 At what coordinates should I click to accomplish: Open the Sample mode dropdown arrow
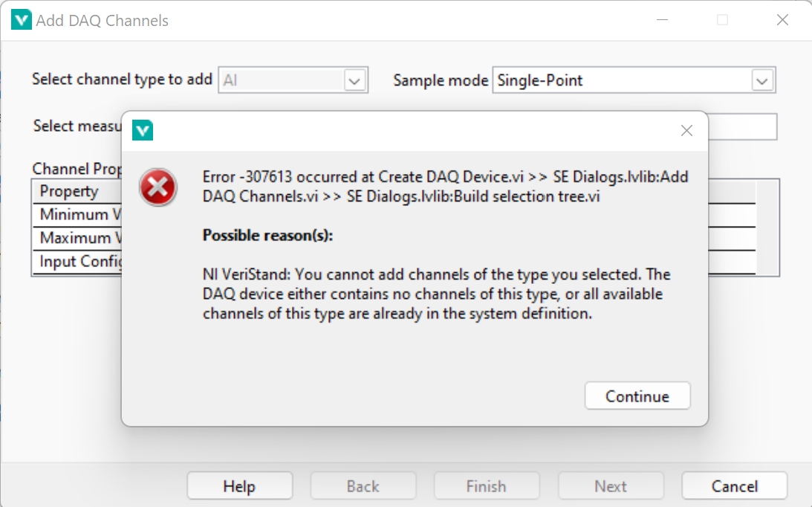pos(761,81)
